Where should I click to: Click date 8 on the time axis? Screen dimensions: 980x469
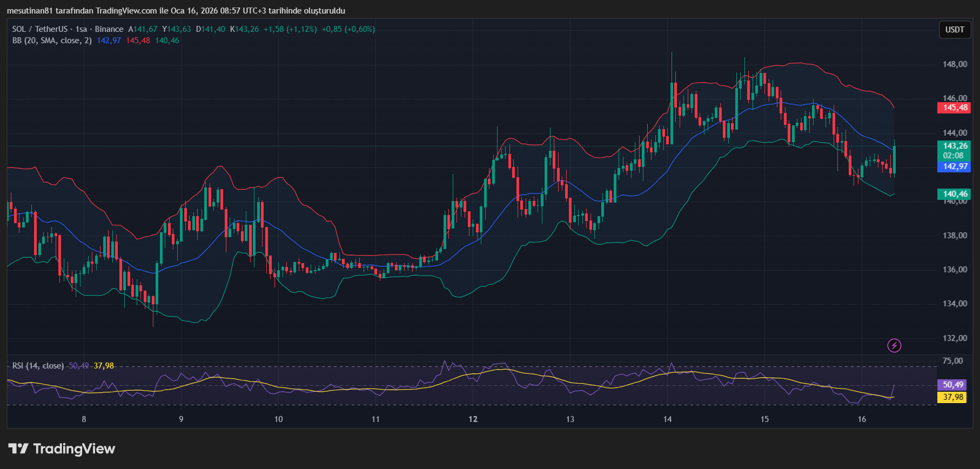tap(84, 419)
